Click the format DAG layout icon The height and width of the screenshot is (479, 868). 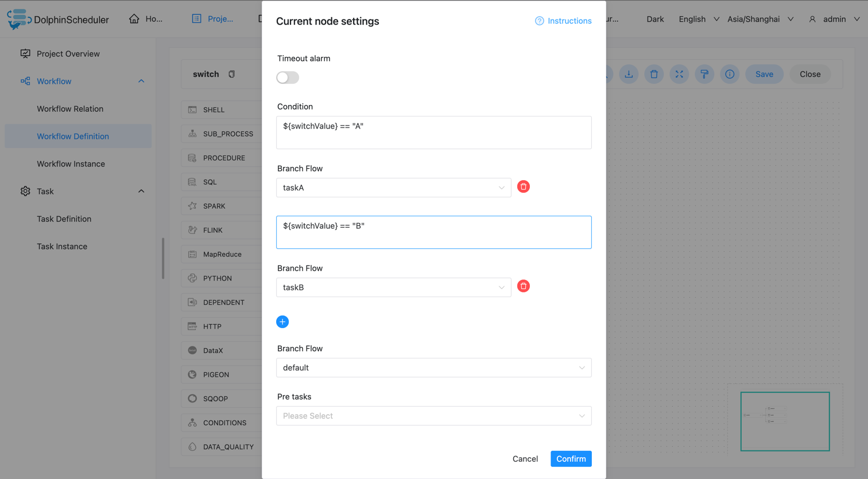[704, 74]
